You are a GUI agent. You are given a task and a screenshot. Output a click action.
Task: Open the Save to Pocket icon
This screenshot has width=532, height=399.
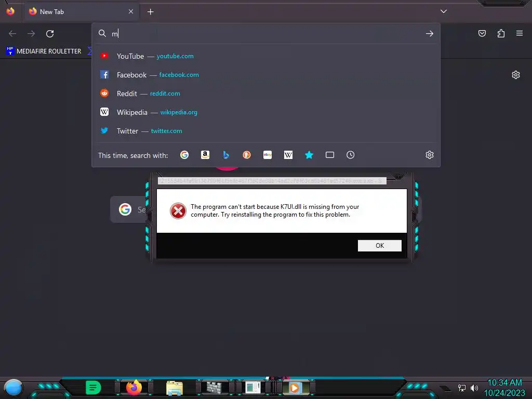(482, 33)
